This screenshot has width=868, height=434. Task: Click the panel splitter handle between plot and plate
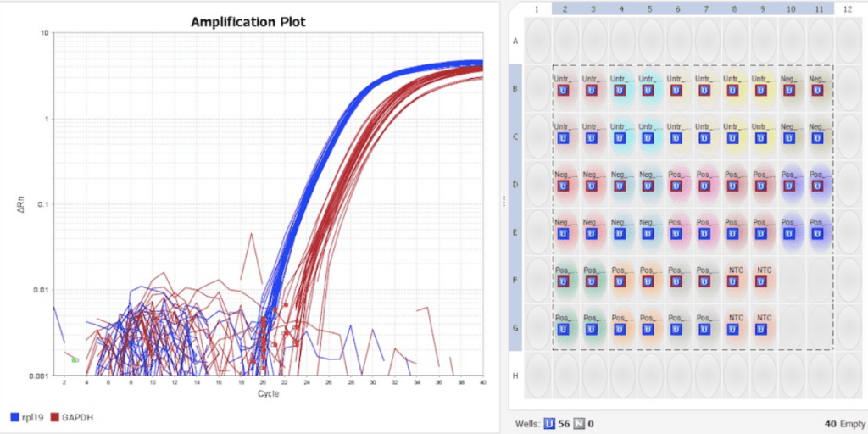504,202
